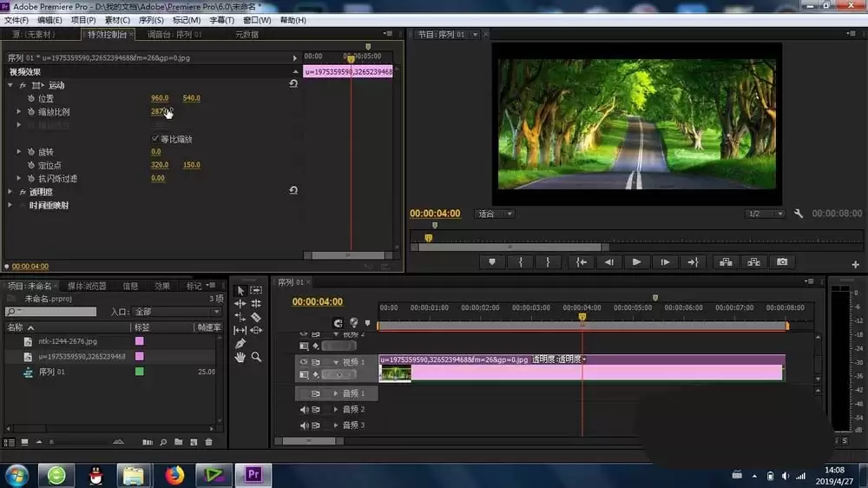Screen dimensions: 868x488
Task: Collapse the Video 1 track
Action: (335, 362)
